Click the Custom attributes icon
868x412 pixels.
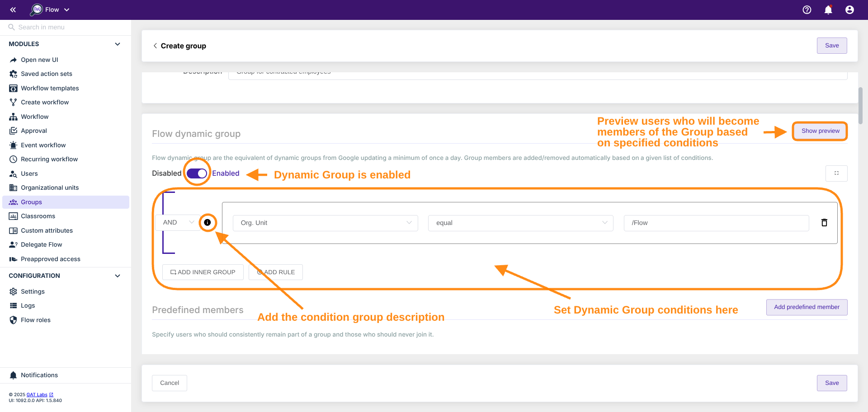point(14,230)
